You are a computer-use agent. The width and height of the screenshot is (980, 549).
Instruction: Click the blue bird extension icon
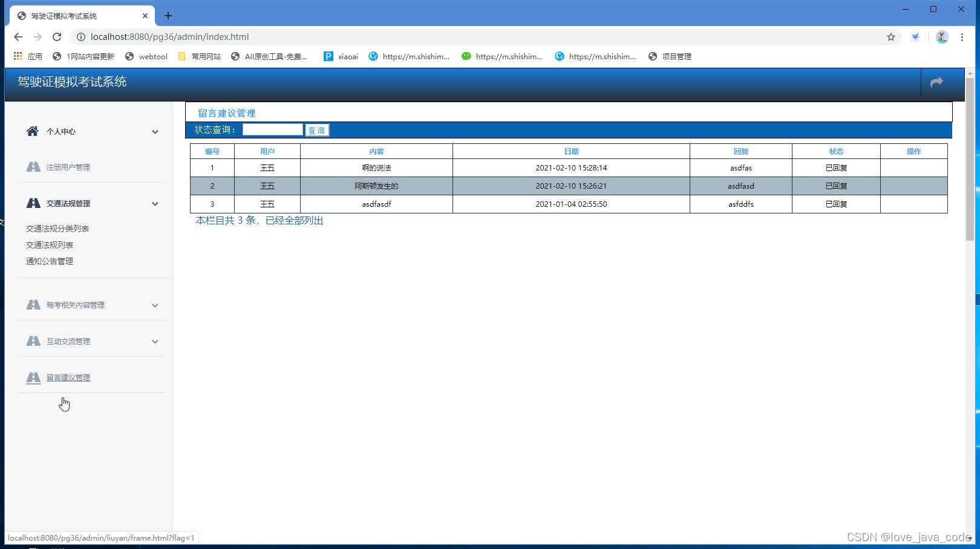click(916, 37)
